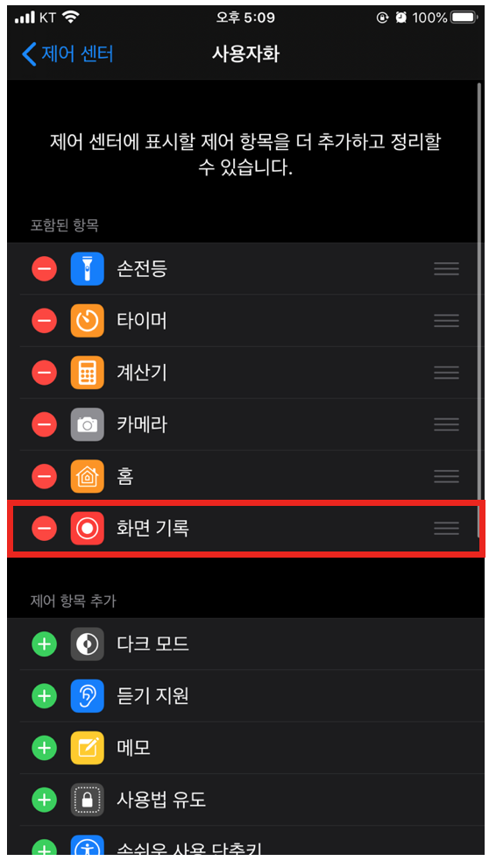
Task: Add 듣기 지원 with green plus button
Action: tap(44, 696)
